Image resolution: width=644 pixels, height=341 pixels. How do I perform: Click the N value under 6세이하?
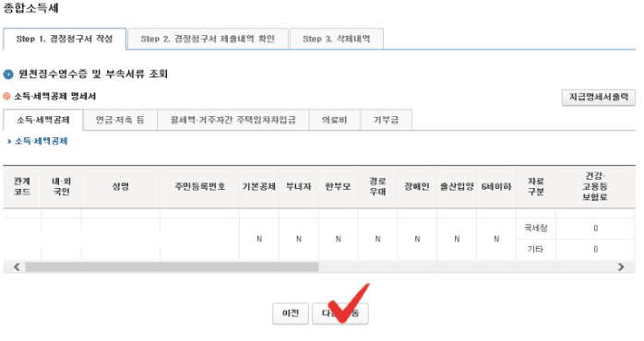(x=496, y=239)
